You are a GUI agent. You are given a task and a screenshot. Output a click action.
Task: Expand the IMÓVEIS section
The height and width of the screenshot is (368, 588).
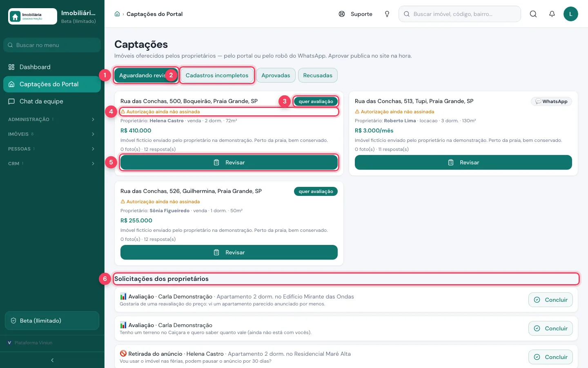[x=52, y=134]
